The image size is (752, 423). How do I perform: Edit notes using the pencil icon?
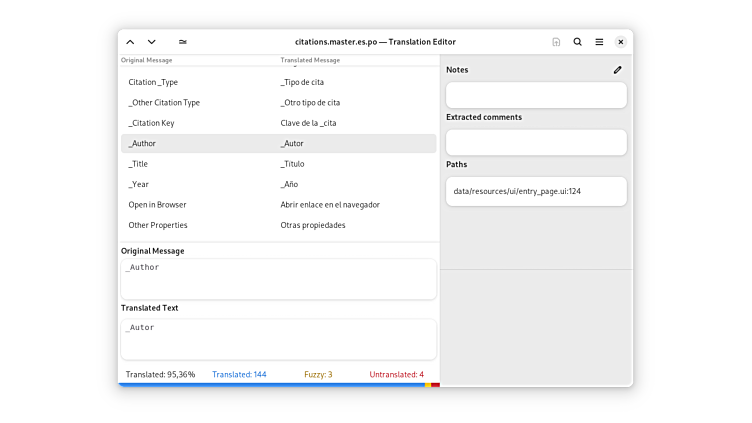[x=617, y=70]
